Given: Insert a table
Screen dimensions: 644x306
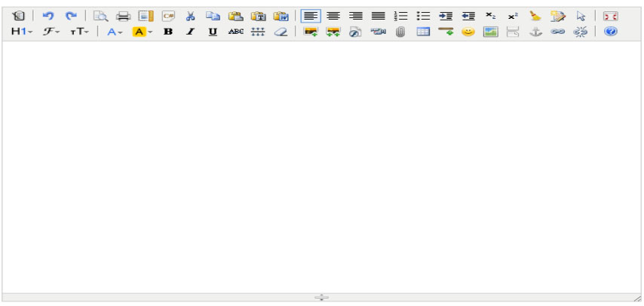Looking at the screenshot, I should coord(423,32).
